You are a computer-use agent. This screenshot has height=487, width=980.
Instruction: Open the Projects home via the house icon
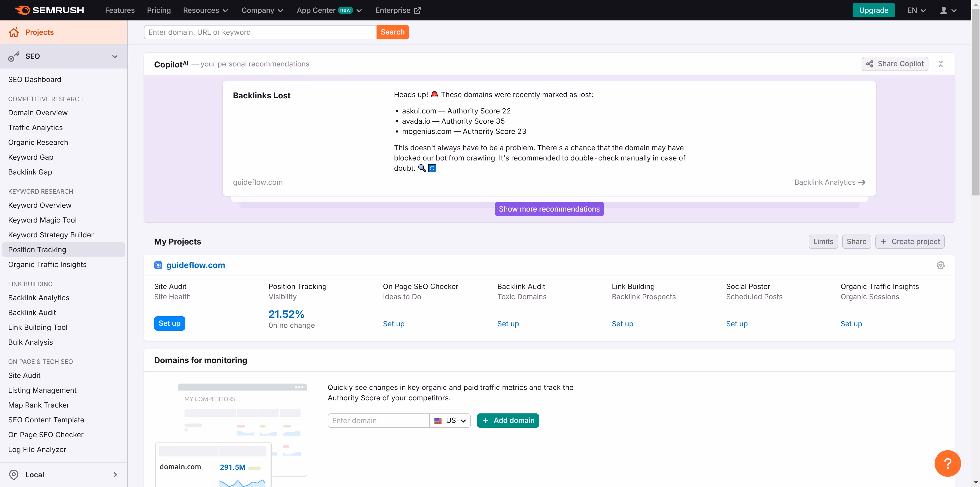(14, 32)
